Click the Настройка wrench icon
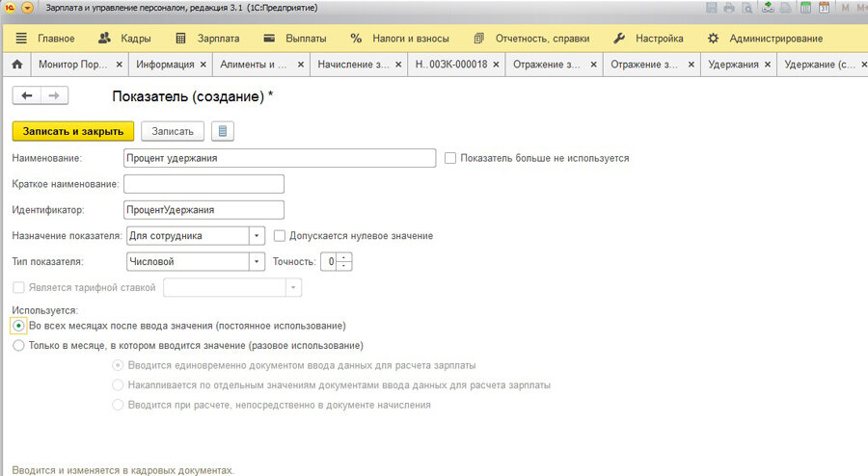 click(619, 39)
